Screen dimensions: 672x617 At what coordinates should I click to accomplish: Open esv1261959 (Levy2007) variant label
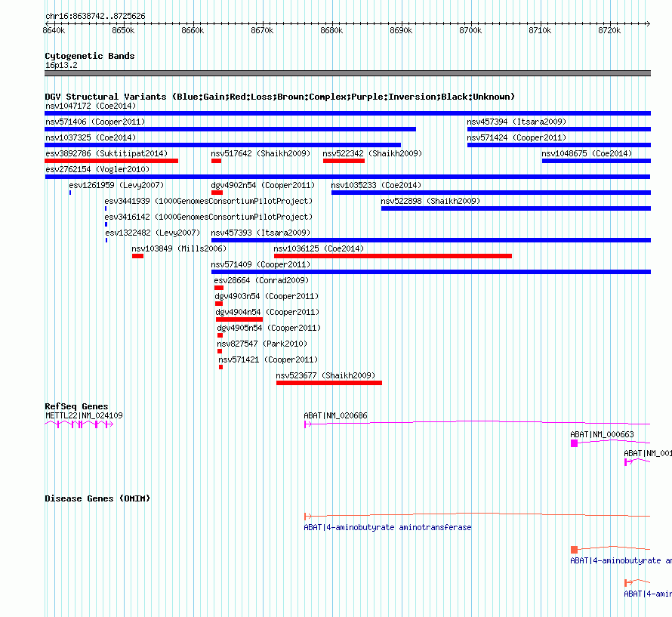click(116, 185)
